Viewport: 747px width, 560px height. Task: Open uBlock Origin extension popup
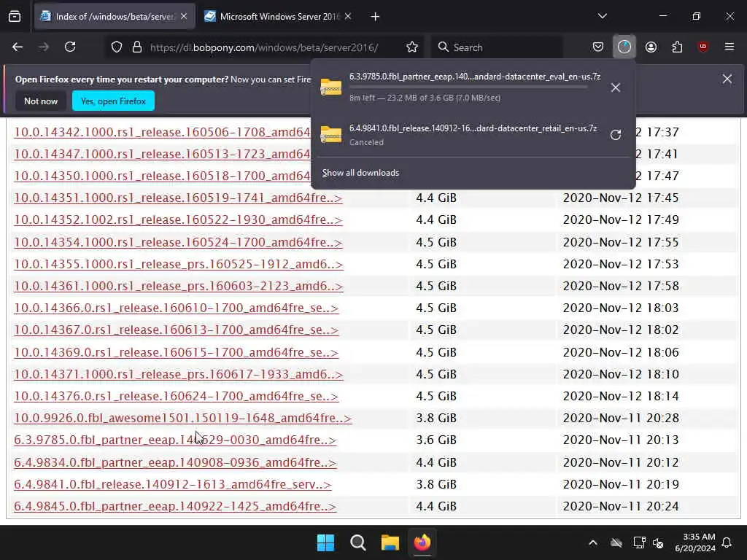point(703,47)
